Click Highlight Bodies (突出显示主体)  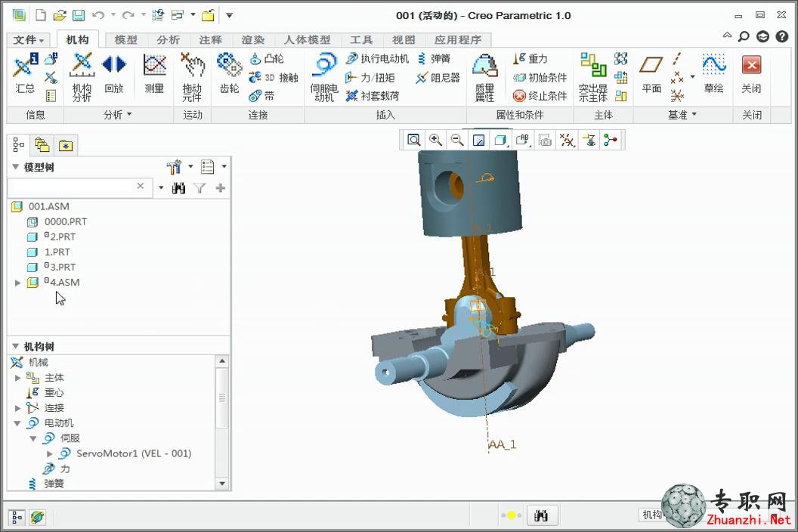pos(593,77)
